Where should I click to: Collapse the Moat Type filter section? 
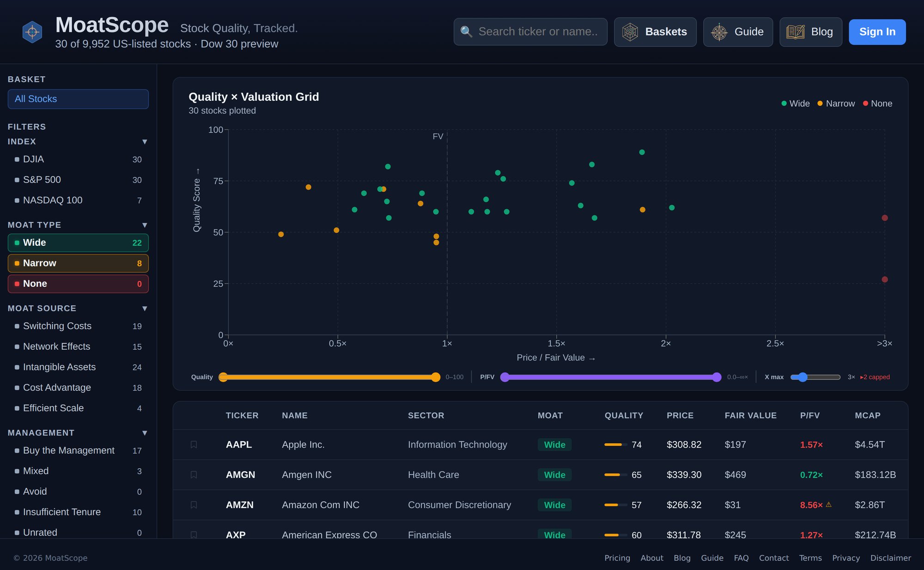(x=145, y=225)
